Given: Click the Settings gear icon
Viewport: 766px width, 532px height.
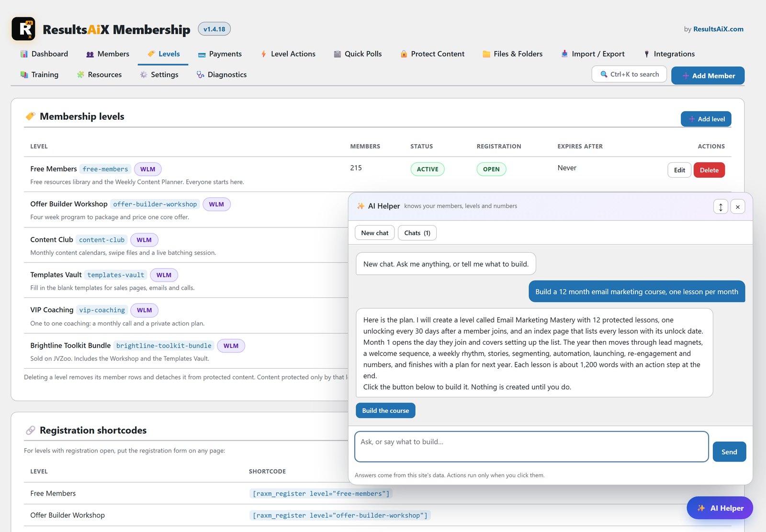Looking at the screenshot, I should tap(144, 75).
